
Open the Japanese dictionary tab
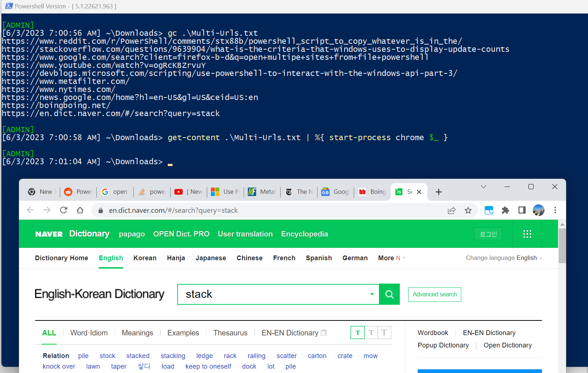pos(211,258)
